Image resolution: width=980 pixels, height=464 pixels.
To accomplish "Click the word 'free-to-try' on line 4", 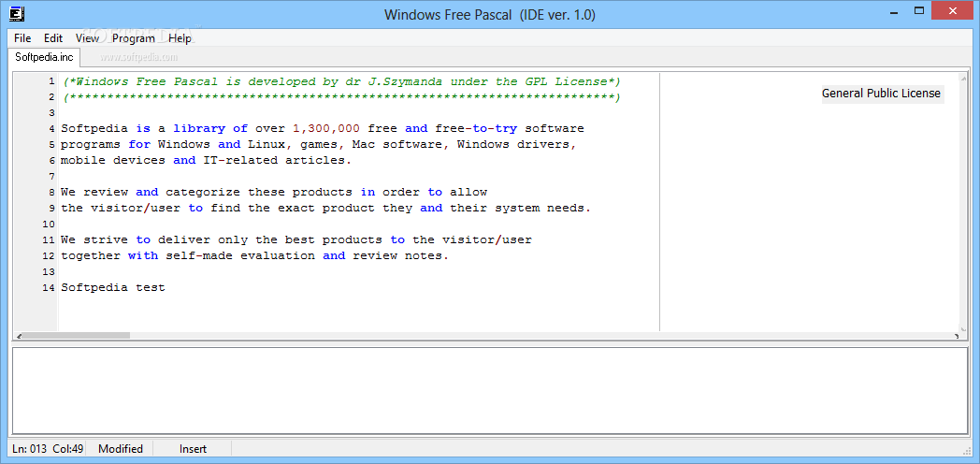I will (476, 129).
